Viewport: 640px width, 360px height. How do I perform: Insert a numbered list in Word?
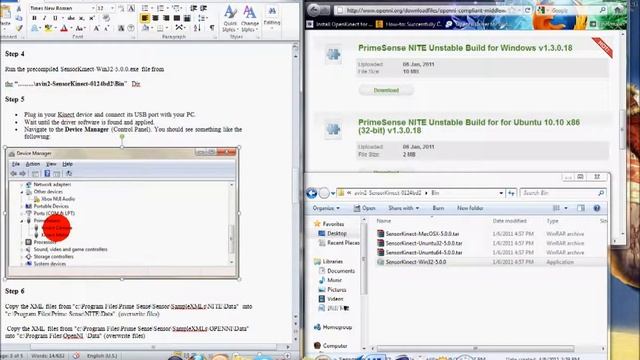(x=161, y=8)
